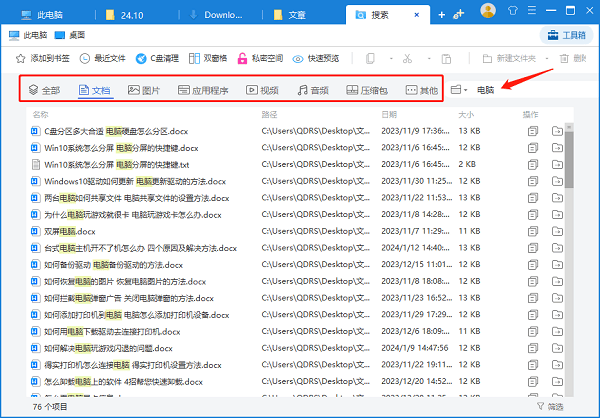The image size is (600, 418).
Task: Expand the search scope folder dropdown
Action: [x=459, y=90]
